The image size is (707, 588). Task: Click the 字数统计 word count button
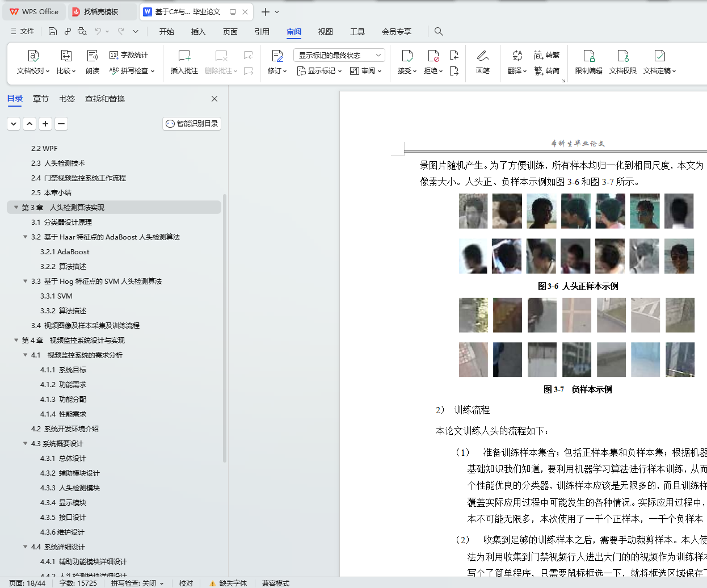[x=129, y=55]
